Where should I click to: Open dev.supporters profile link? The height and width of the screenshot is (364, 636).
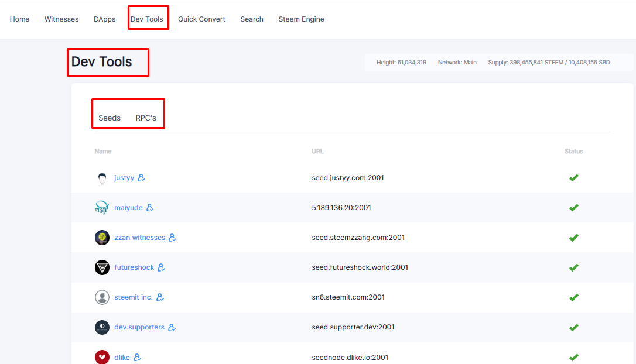point(139,327)
